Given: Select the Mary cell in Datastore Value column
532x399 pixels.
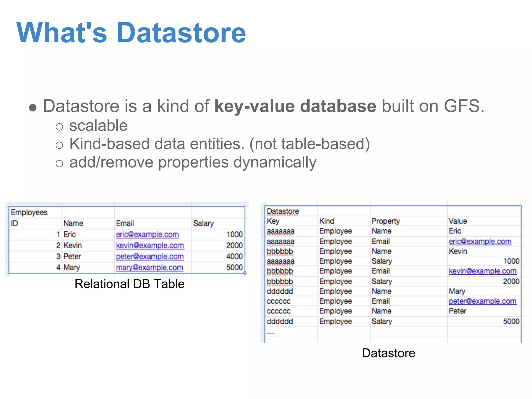Looking at the screenshot, I should (457, 291).
